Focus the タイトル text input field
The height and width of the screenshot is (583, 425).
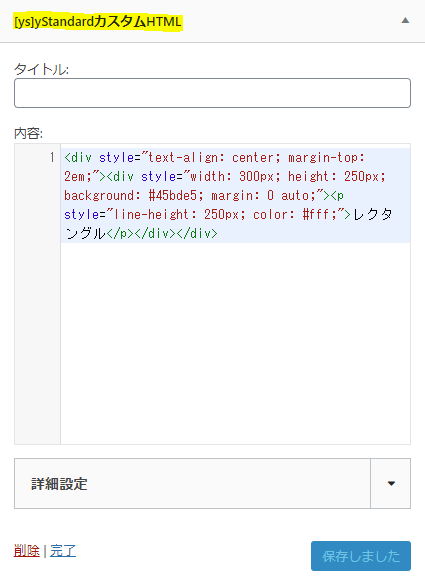[x=212, y=93]
